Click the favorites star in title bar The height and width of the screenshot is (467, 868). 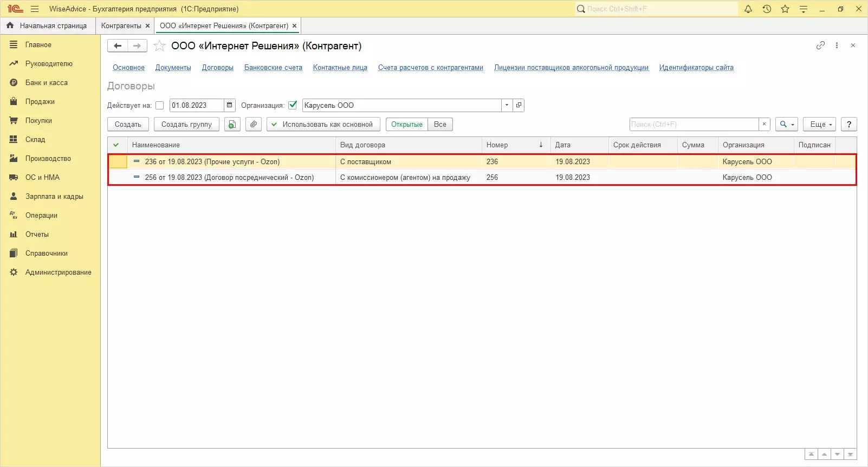click(785, 9)
